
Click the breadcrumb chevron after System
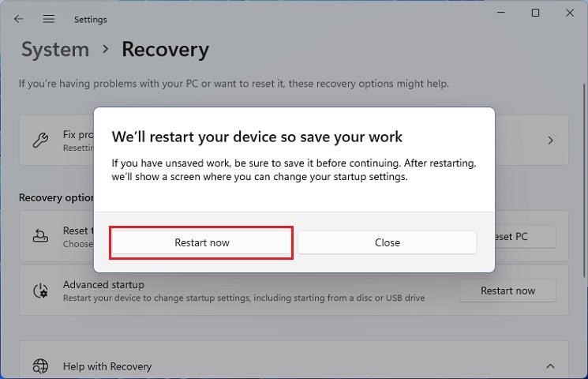(x=105, y=49)
